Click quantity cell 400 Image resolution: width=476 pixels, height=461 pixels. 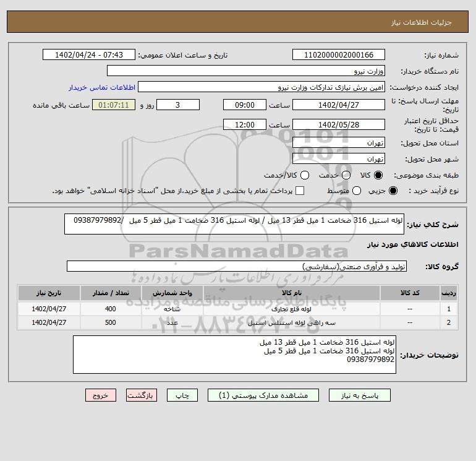tap(111, 309)
